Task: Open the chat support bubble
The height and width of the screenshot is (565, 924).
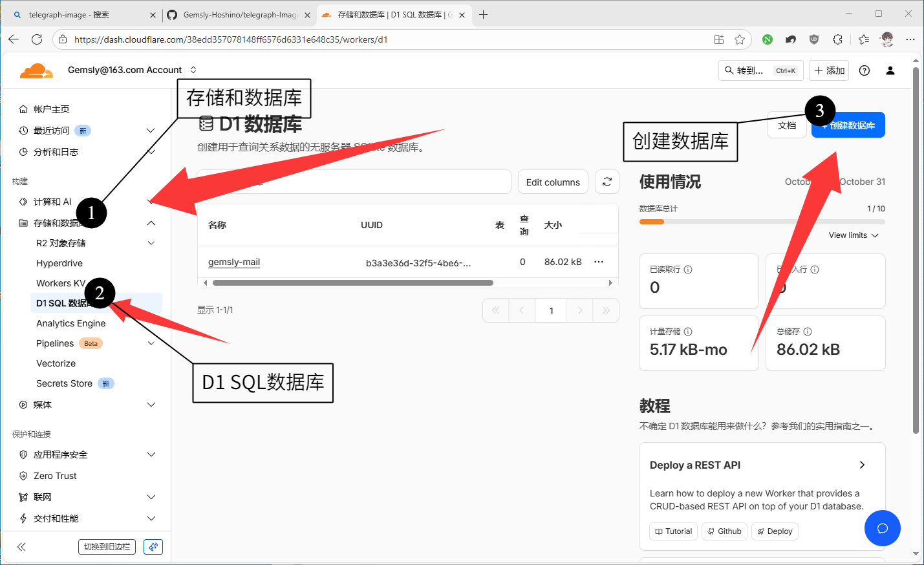Action: [x=882, y=528]
